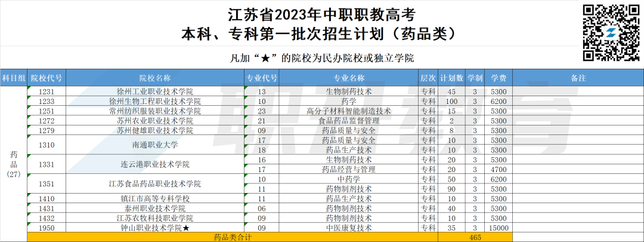Screen dimensions: 644x242
Task: Click school code cell 1233
Action: point(47,101)
